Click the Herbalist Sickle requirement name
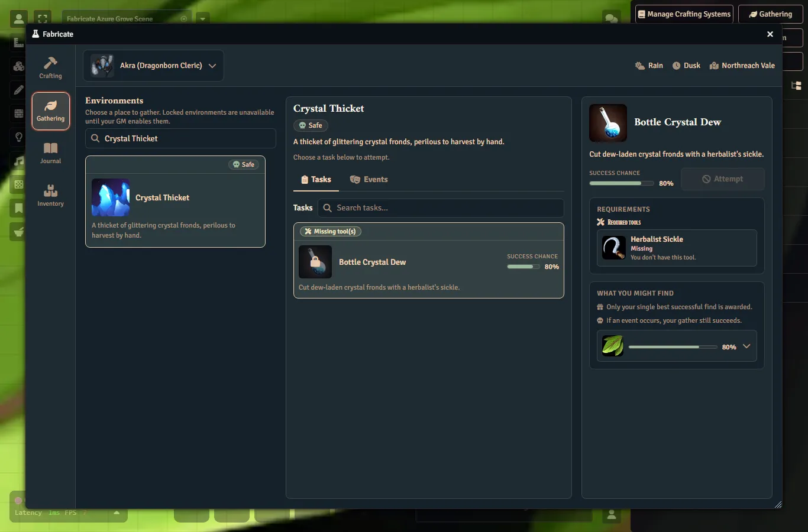This screenshot has width=808, height=532. 657,239
